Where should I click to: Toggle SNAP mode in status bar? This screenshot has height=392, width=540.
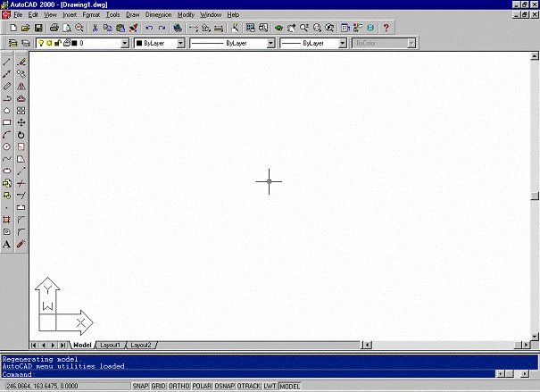point(140,386)
